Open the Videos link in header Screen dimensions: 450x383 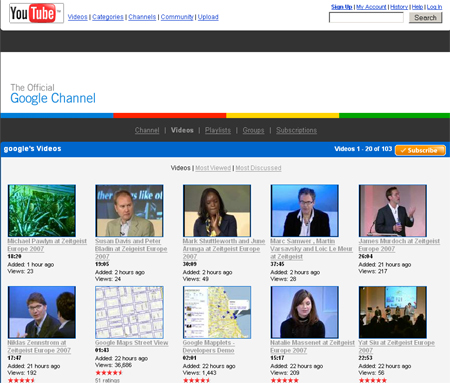(77, 17)
